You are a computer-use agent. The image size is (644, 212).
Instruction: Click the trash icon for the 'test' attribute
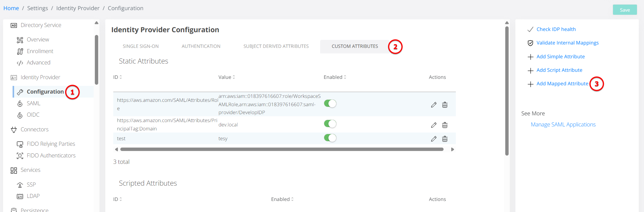coord(444,139)
